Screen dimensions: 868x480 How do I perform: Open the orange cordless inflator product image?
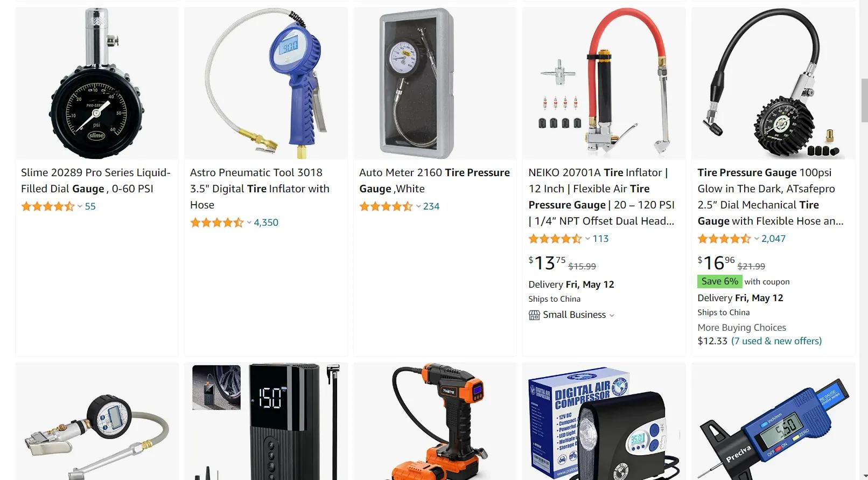coord(435,421)
